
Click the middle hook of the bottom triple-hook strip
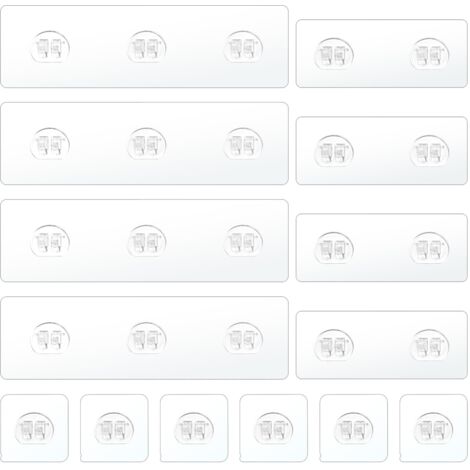pyautogui.click(x=147, y=338)
